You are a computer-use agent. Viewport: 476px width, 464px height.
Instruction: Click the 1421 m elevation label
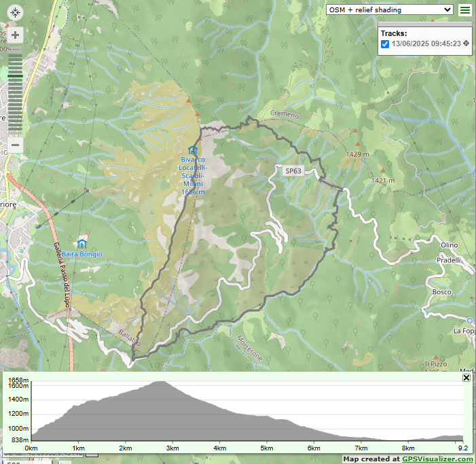(x=383, y=181)
